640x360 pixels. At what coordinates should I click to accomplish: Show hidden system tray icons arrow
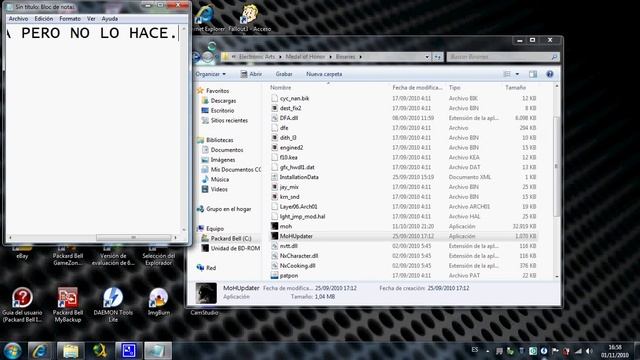pyautogui.click(x=487, y=351)
